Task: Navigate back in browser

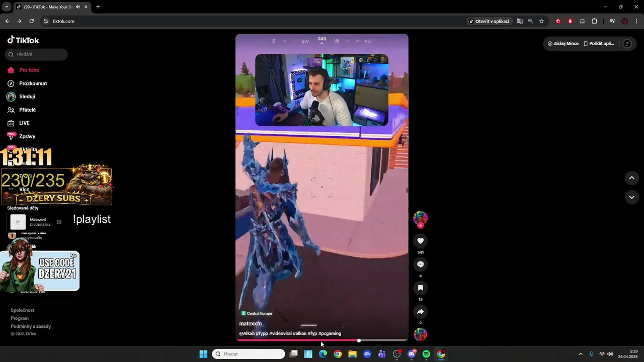Action: (x=7, y=21)
